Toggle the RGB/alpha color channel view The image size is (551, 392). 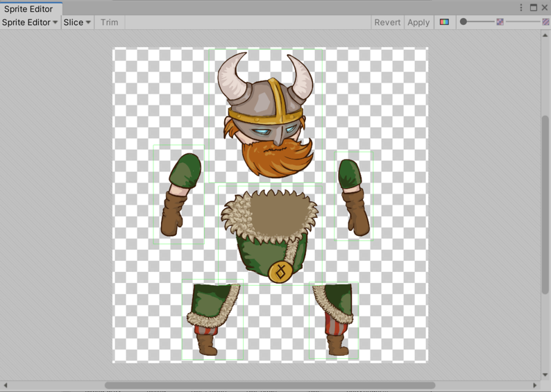click(x=444, y=22)
